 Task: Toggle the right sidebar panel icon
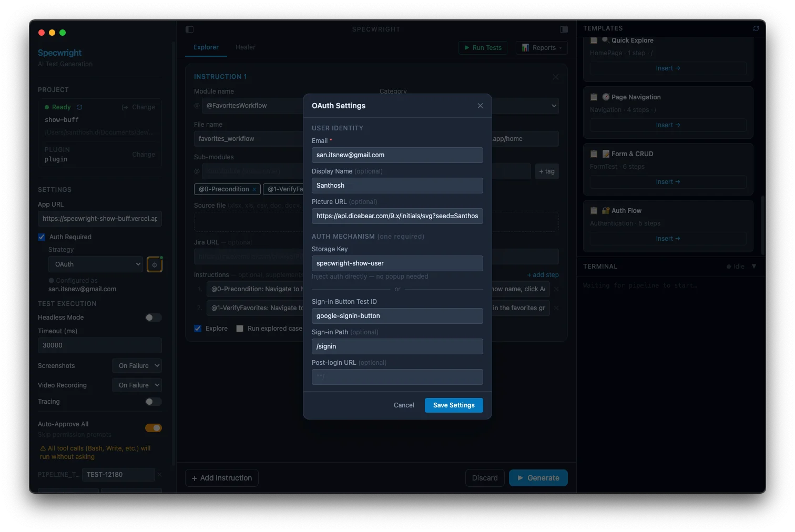(x=564, y=29)
